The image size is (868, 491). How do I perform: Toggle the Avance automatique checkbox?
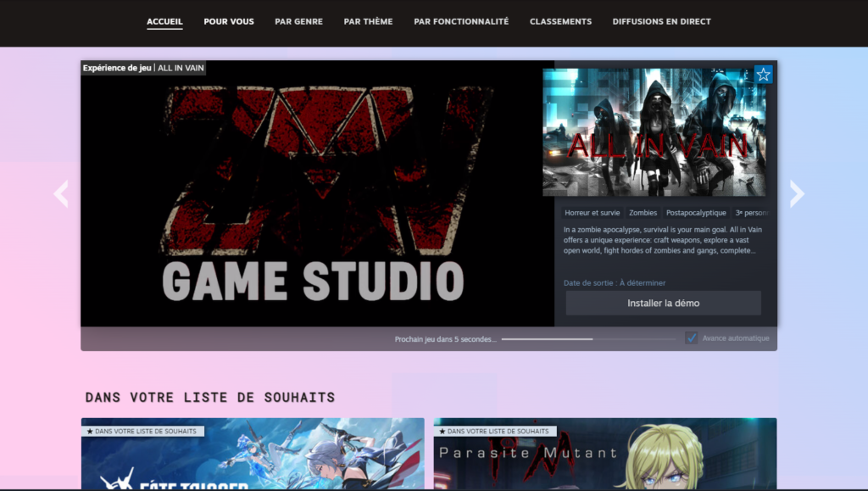point(692,338)
